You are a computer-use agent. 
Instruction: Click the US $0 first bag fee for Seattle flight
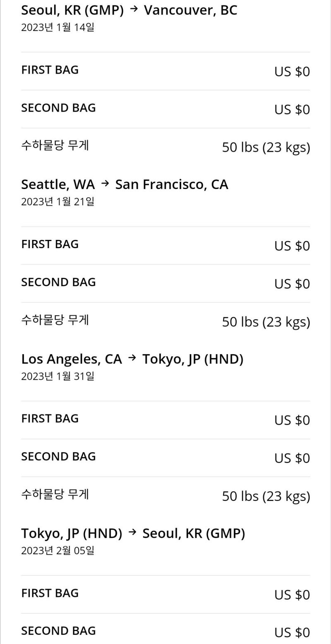click(x=292, y=246)
